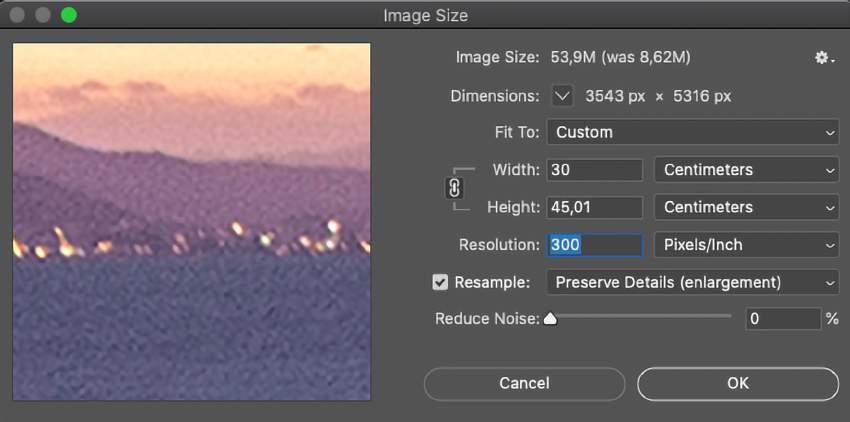850x422 pixels.
Task: Click the green zoom window button
Action: coord(69,15)
